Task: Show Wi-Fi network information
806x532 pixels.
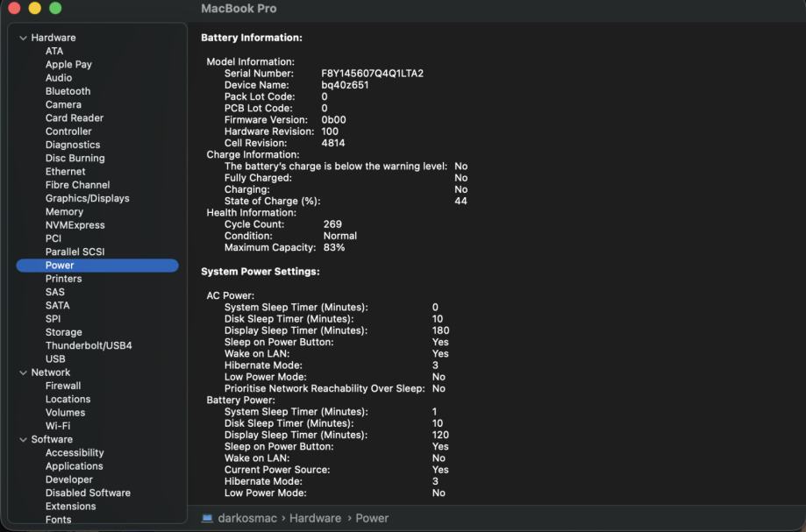Action: (58, 426)
